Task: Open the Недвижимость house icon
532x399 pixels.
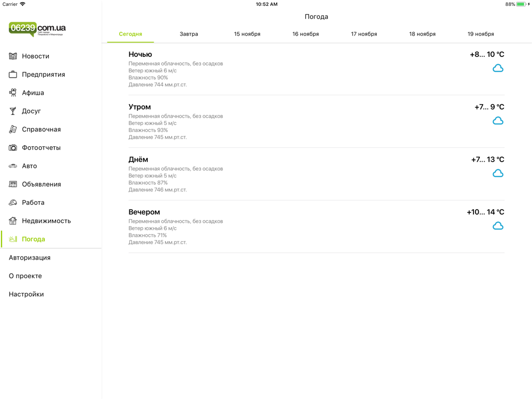Action: point(13,221)
